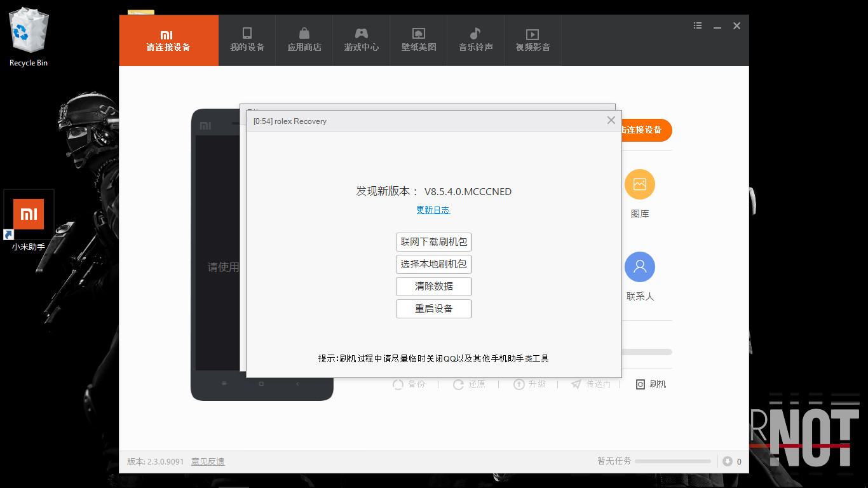Open the 图库 gallery icon

click(640, 185)
